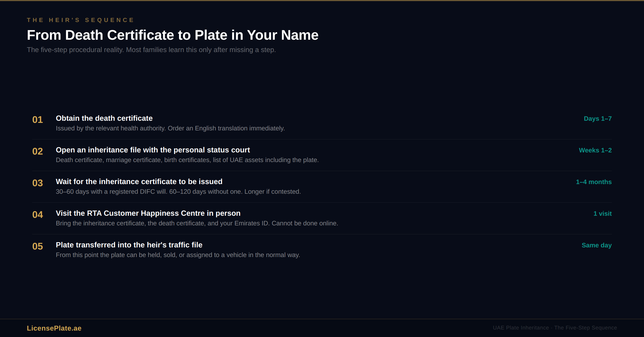Click the "Weeks 1–2" timing label

(595, 150)
